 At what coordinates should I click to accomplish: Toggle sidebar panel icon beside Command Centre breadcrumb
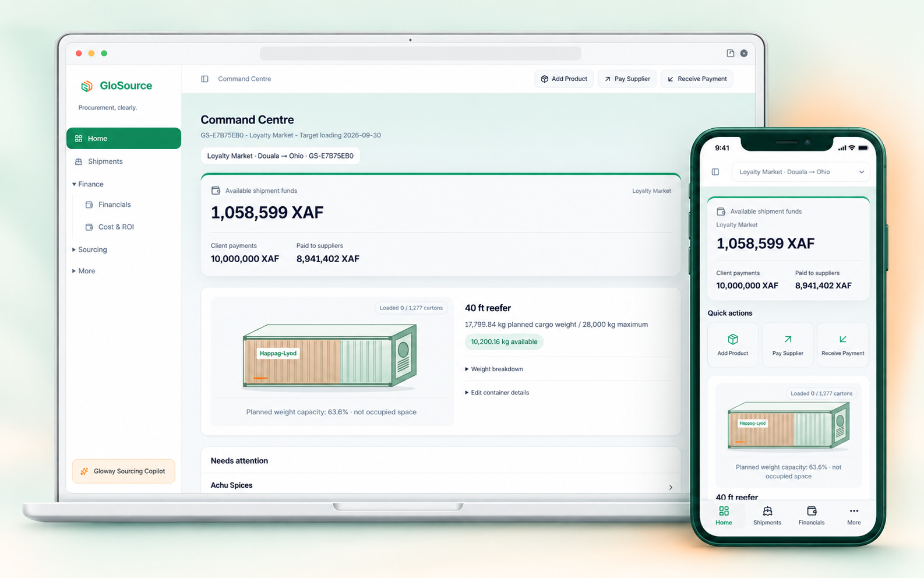click(204, 79)
